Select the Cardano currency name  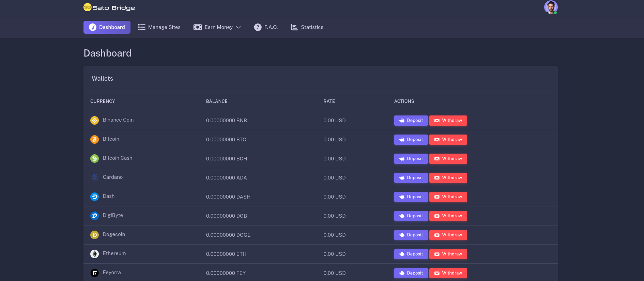[113, 177]
